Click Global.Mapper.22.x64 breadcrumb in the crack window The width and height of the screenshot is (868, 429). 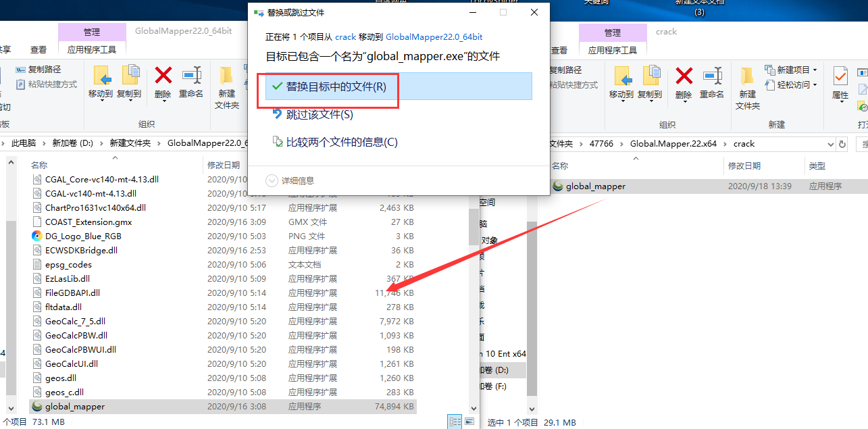[x=673, y=143]
